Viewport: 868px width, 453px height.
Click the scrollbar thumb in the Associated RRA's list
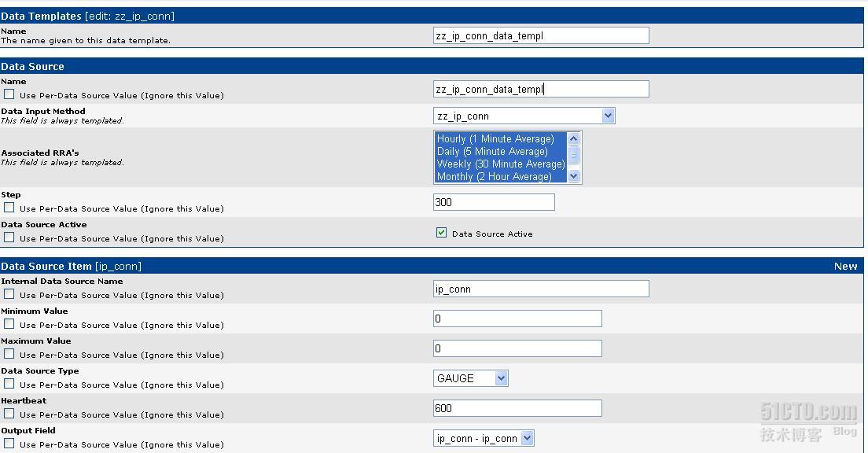coord(573,154)
